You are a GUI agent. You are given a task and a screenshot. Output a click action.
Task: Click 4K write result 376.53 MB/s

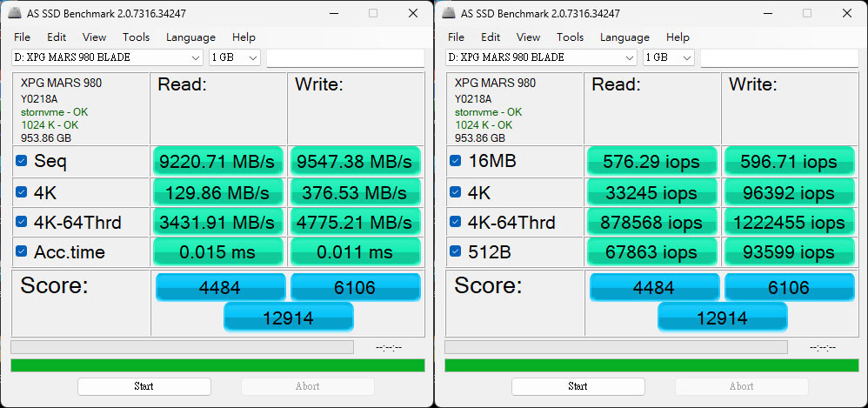tap(356, 192)
